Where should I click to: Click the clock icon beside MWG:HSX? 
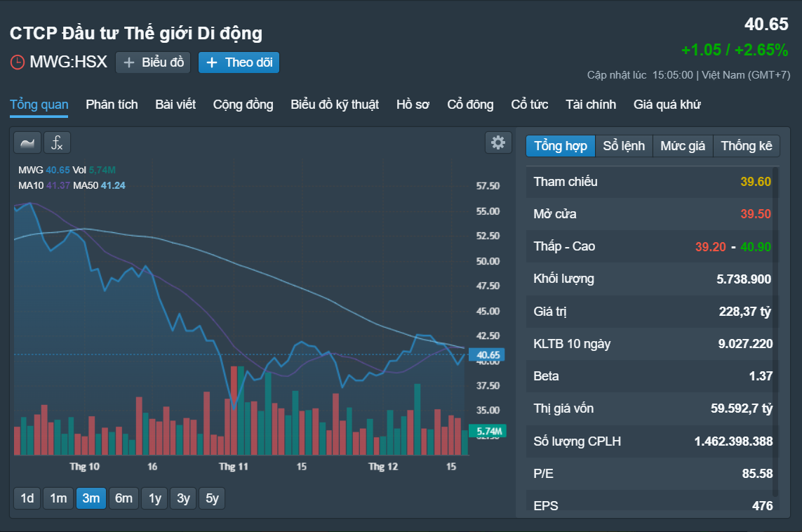point(18,62)
